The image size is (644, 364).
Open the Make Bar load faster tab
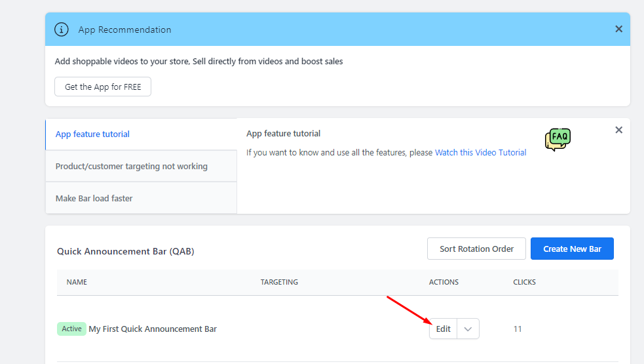(x=141, y=198)
